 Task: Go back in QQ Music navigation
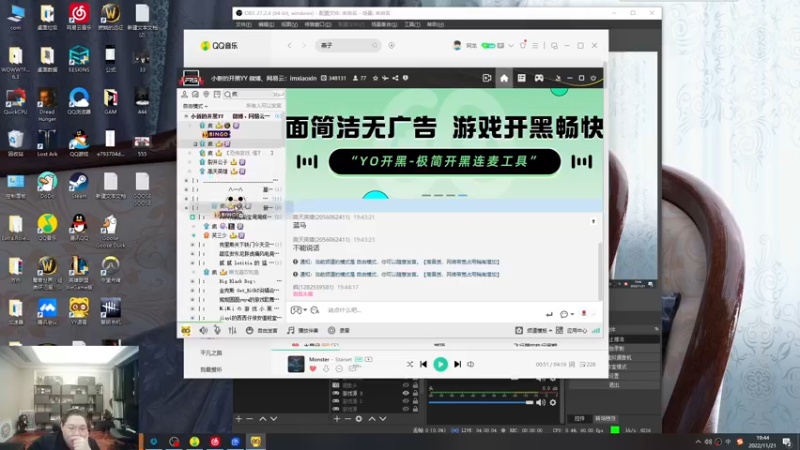[x=289, y=45]
